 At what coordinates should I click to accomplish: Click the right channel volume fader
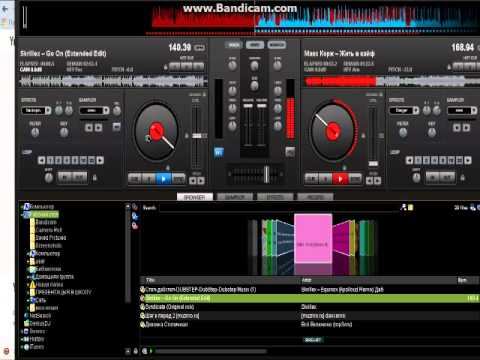pos(262,106)
